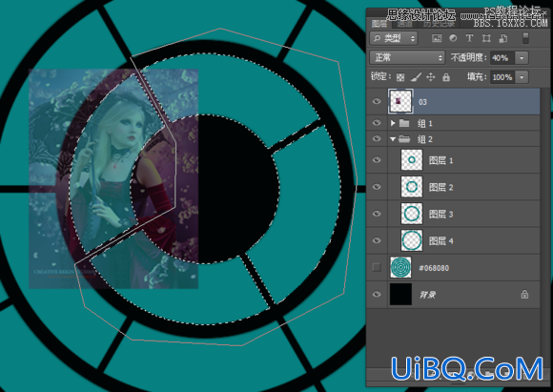This screenshot has height=392, width=553.
Task: Select layer name 图层 3
Action: coord(440,214)
